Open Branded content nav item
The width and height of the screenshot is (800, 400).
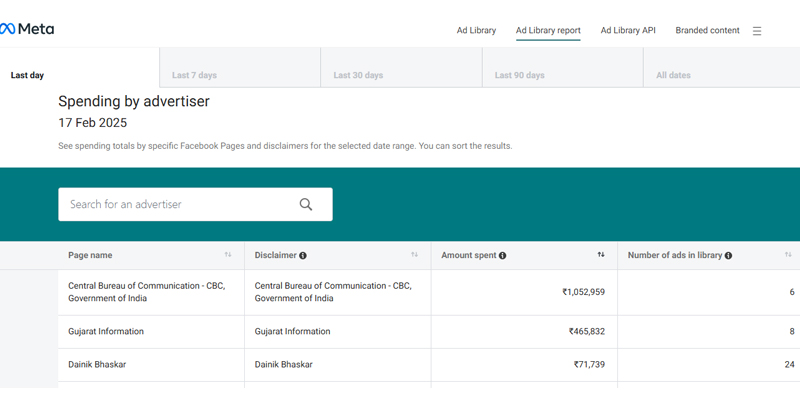[x=707, y=31]
